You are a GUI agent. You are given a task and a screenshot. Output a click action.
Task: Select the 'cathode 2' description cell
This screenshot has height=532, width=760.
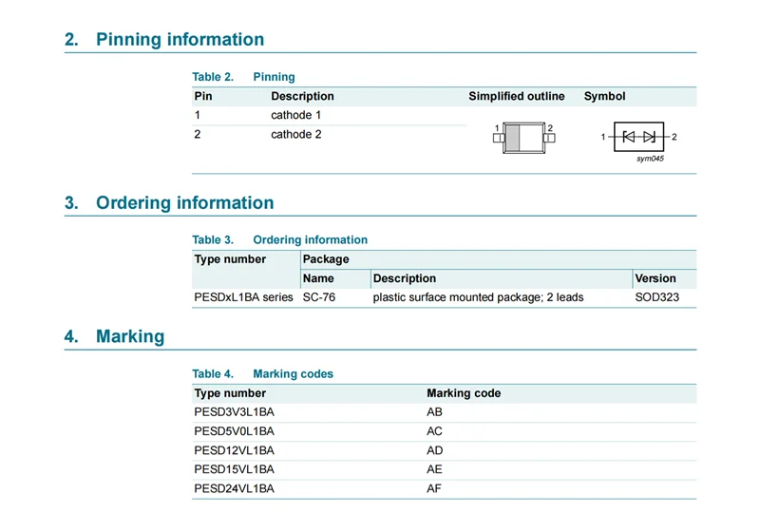[x=295, y=134]
